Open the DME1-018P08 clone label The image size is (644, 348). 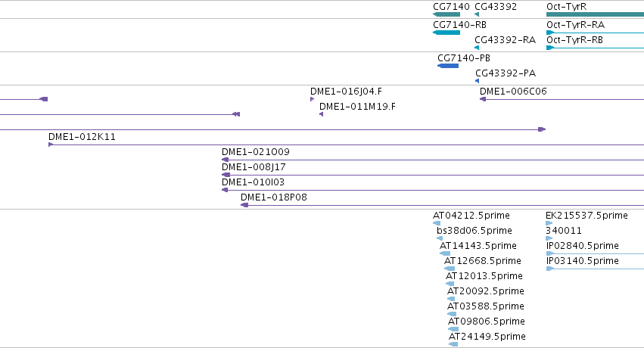click(x=274, y=197)
